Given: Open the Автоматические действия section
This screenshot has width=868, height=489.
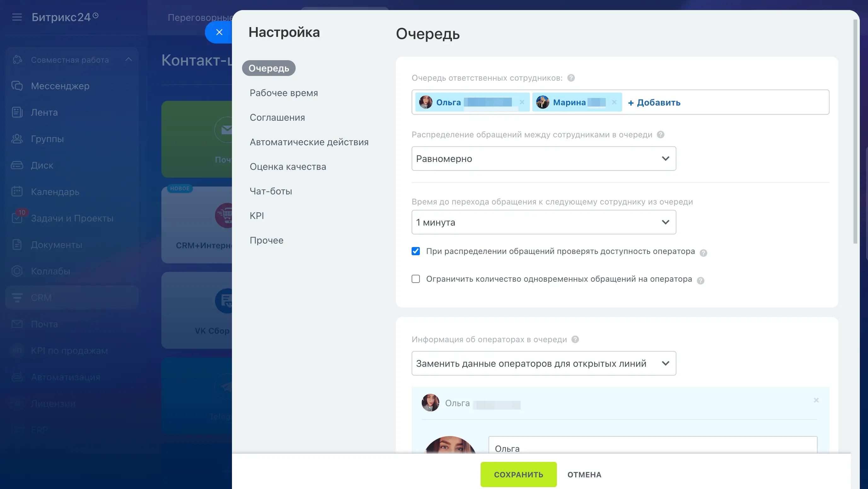Looking at the screenshot, I should point(309,142).
